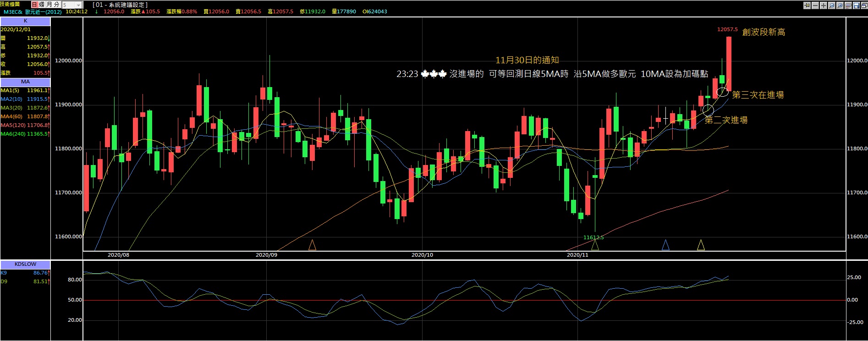Select the 週 weekly timeframe button
The width and height of the screenshot is (868, 341).
[42, 4]
